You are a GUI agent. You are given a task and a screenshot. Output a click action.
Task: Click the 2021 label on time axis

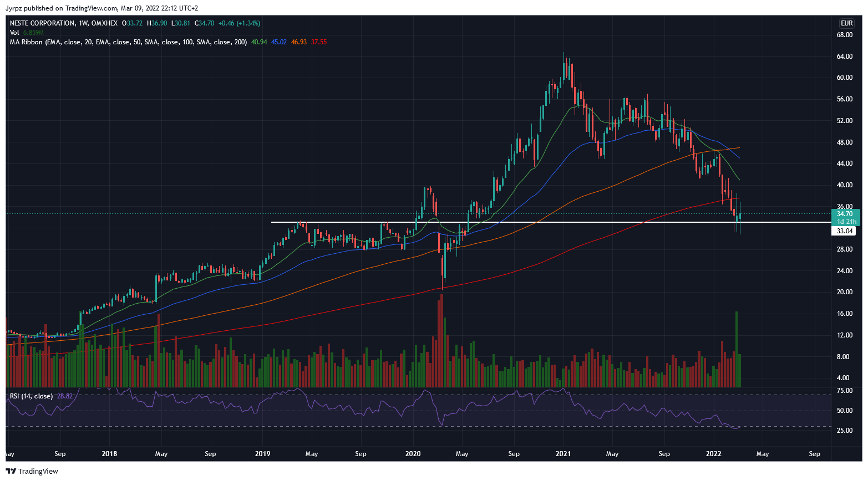tap(564, 454)
